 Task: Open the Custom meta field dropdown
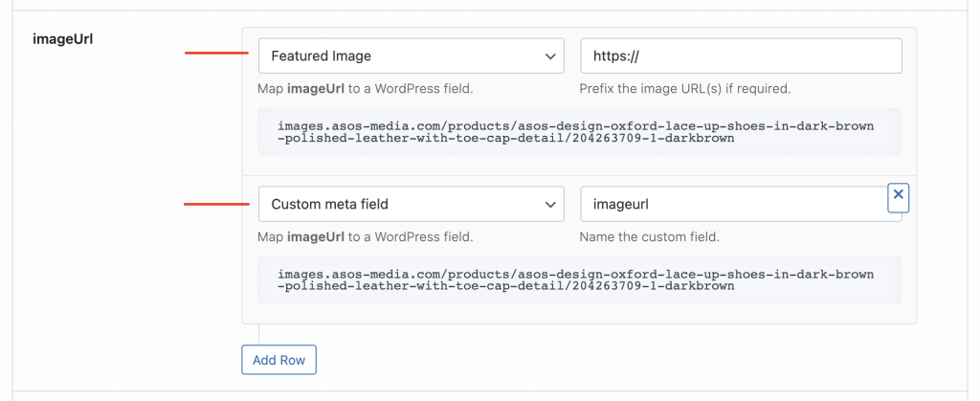point(411,204)
